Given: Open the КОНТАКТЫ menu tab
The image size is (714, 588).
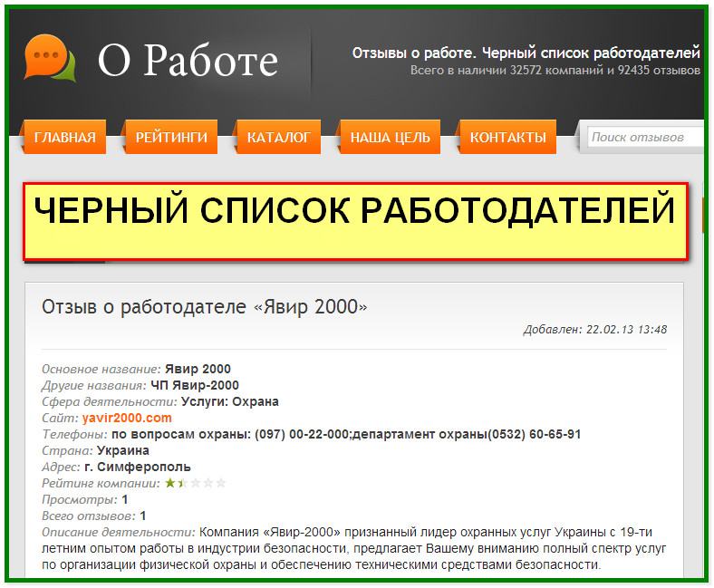Looking at the screenshot, I should tap(507, 137).
